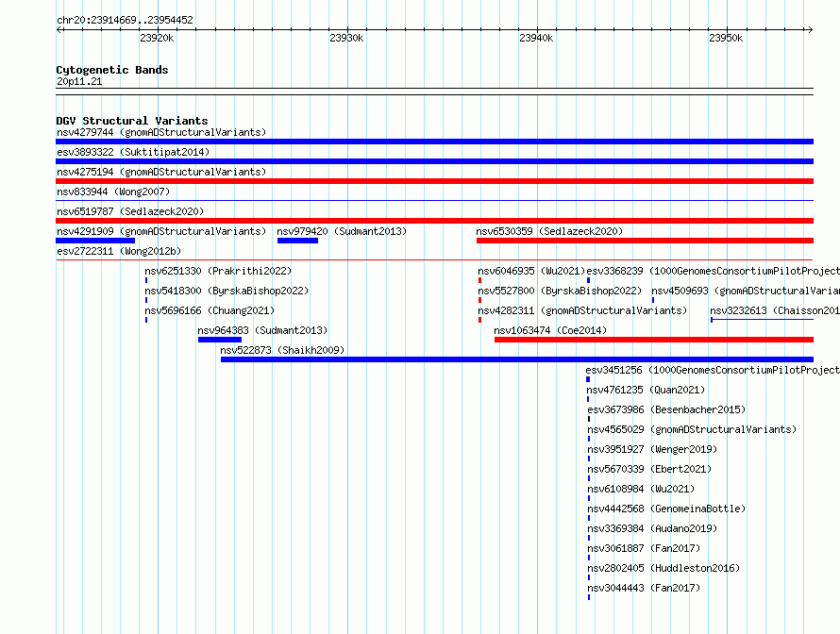The height and width of the screenshot is (634, 840).
Task: Click the red bar under nsv4275194
Action: coord(434,181)
